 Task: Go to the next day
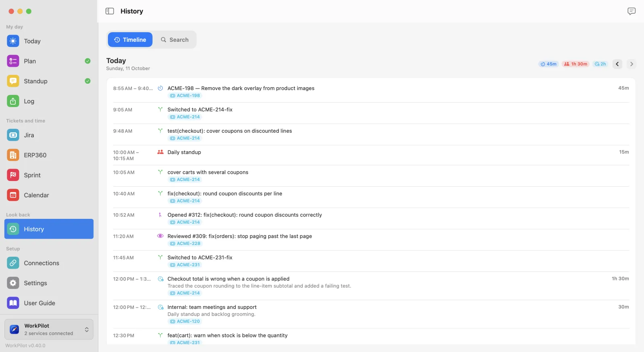click(632, 64)
